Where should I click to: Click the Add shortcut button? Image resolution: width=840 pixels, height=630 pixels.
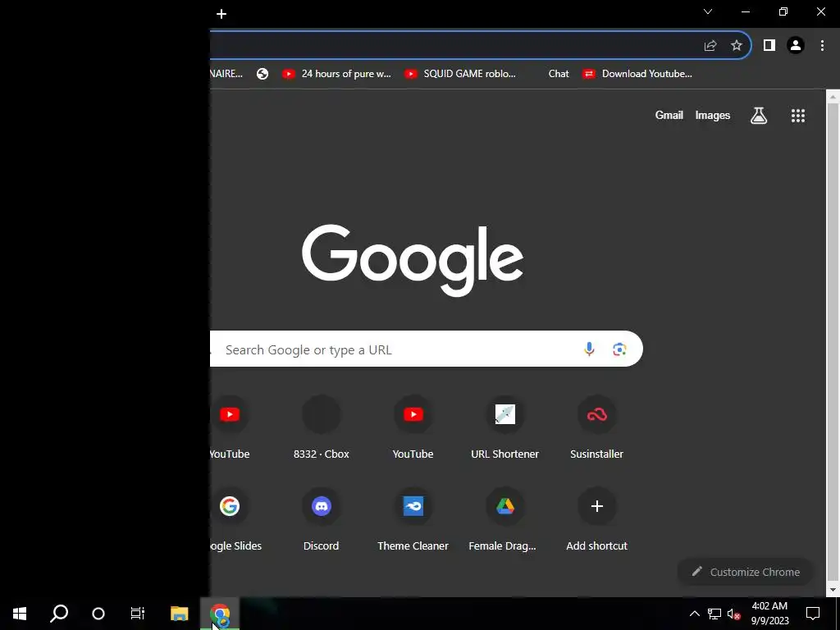click(x=597, y=520)
